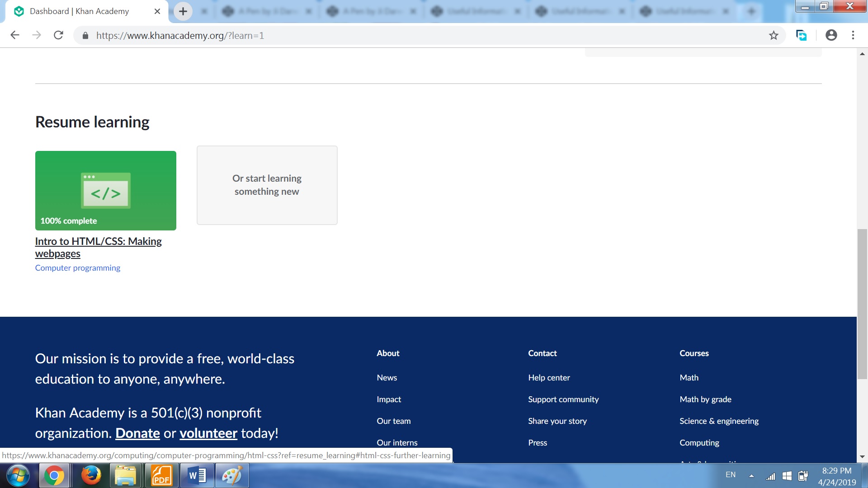Click the page scrollbar down arrow

coord(862,457)
